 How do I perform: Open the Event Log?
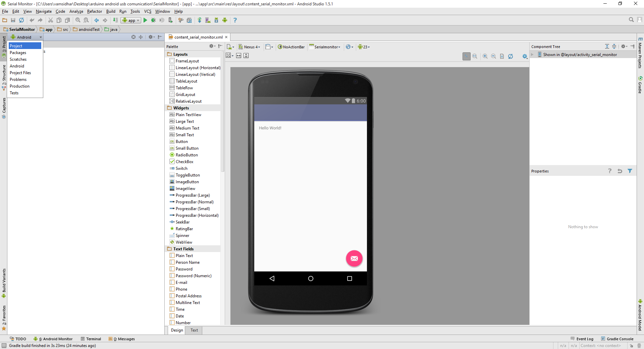582,339
